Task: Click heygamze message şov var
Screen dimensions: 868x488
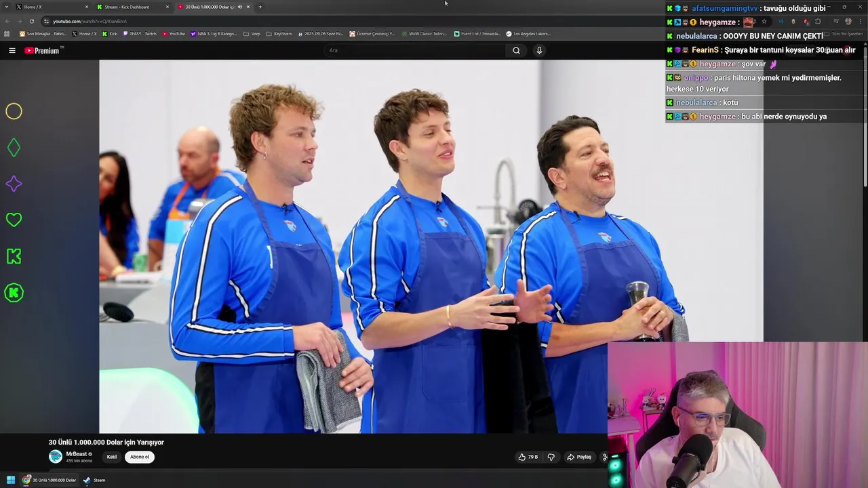Action: tap(754, 64)
